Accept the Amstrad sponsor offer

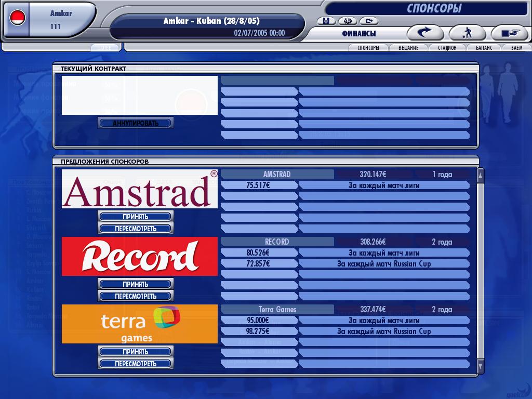click(x=136, y=217)
